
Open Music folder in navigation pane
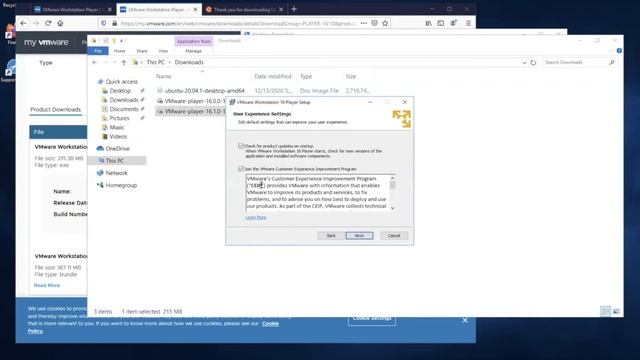pyautogui.click(x=116, y=127)
